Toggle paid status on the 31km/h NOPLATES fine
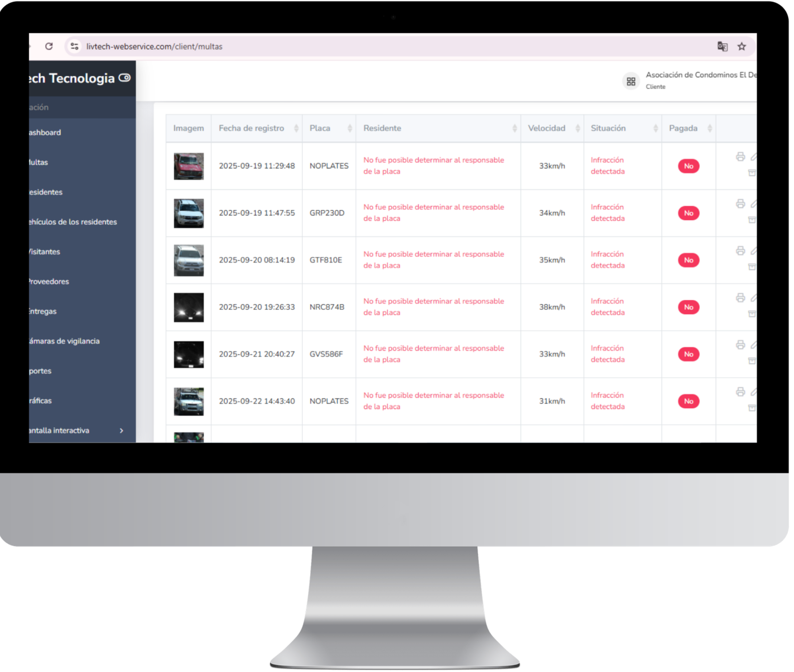This screenshot has width=794, height=672. [688, 401]
